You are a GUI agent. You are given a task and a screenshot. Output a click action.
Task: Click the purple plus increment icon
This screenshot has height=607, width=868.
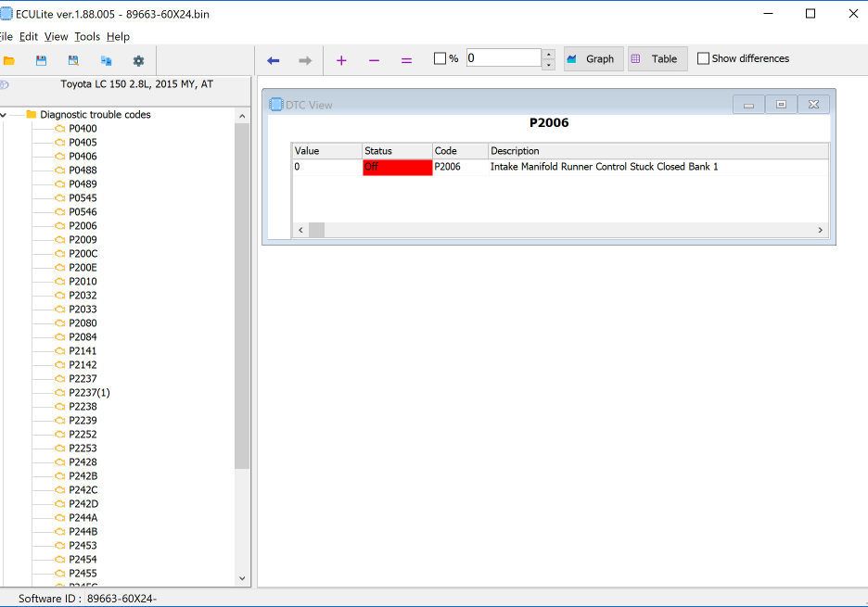pyautogui.click(x=341, y=60)
